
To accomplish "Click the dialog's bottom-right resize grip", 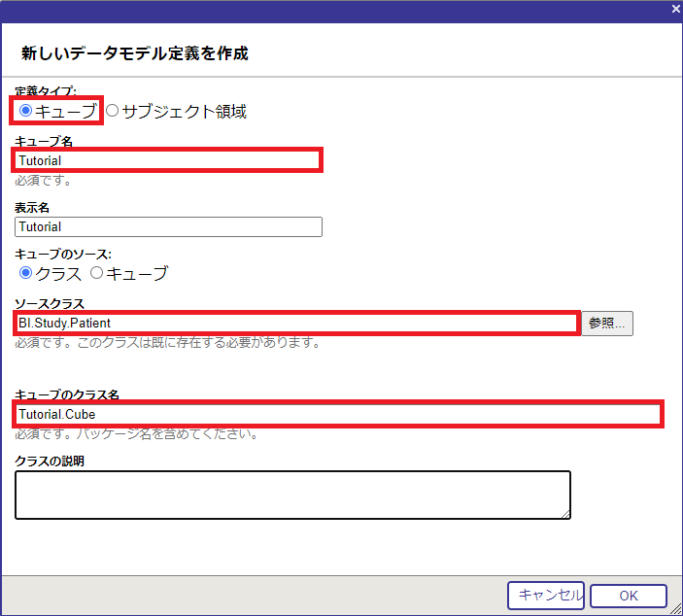I will [676, 609].
